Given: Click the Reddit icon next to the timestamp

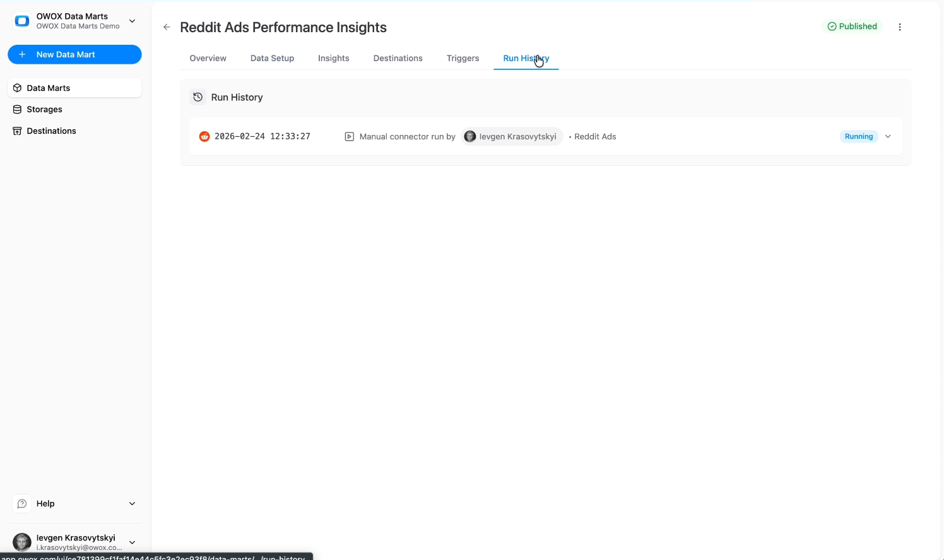Looking at the screenshot, I should click(204, 136).
